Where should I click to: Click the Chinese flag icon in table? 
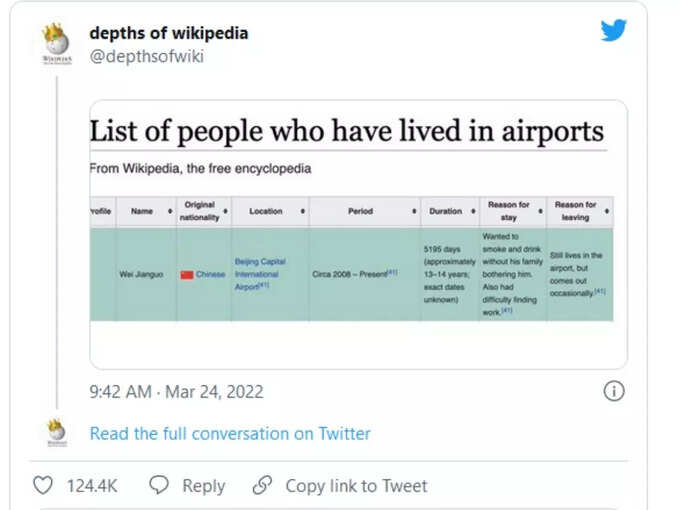187,275
